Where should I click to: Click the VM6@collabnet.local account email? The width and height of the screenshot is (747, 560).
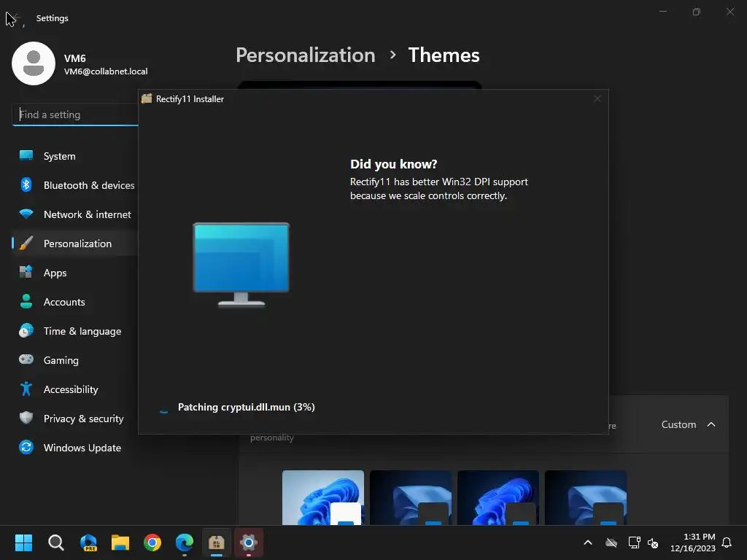(106, 71)
